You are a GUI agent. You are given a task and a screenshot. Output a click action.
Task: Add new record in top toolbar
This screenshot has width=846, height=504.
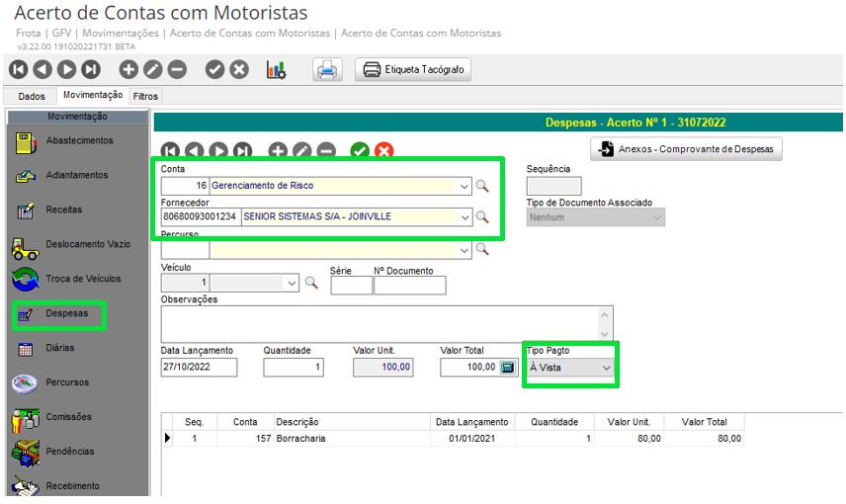pyautogui.click(x=128, y=69)
